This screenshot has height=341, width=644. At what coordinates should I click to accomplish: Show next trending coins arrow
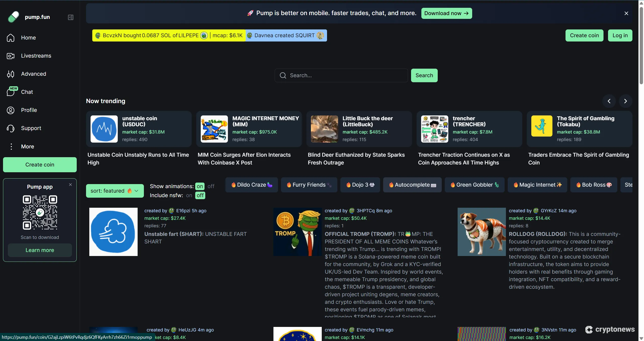click(x=626, y=101)
